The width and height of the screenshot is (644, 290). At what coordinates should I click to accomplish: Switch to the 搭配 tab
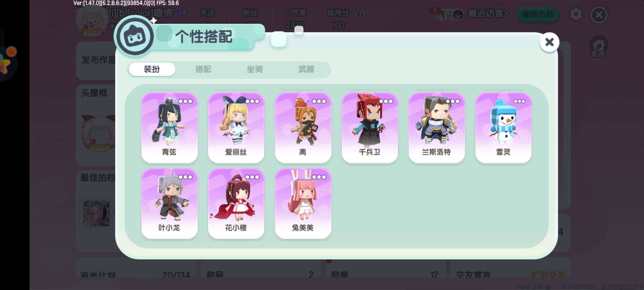pyautogui.click(x=203, y=69)
